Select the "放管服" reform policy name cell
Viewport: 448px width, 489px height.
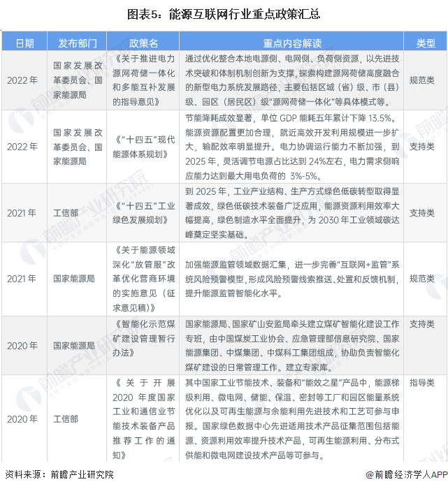(x=143, y=278)
